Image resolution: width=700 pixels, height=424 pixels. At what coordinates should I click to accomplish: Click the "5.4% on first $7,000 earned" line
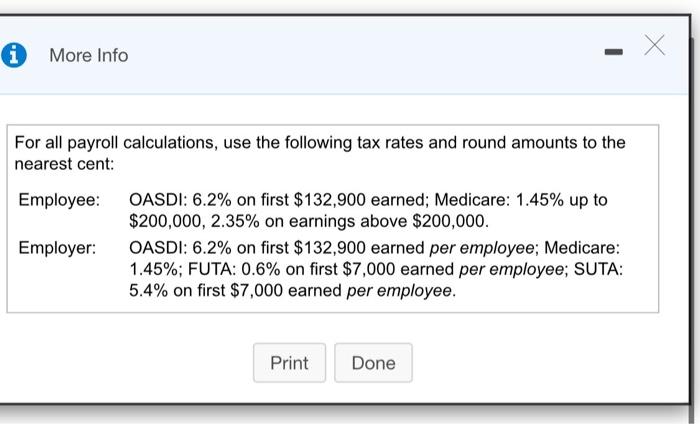(236, 292)
